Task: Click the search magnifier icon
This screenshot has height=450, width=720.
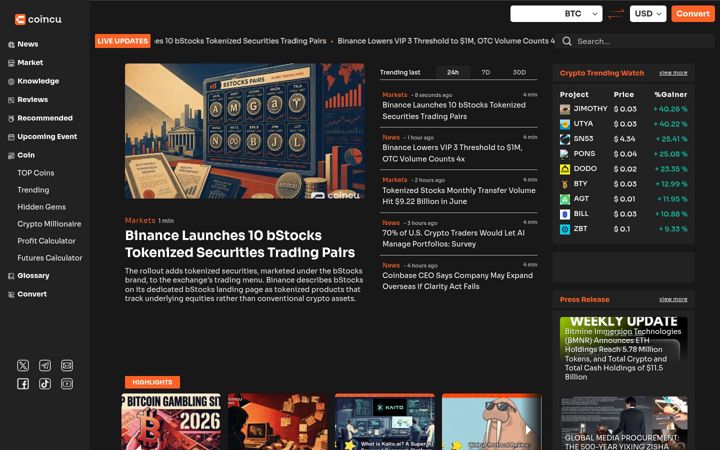Action: pos(567,41)
